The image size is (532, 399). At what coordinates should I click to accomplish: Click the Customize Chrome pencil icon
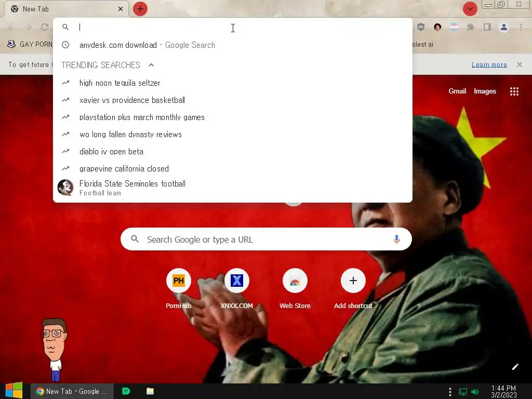515,367
